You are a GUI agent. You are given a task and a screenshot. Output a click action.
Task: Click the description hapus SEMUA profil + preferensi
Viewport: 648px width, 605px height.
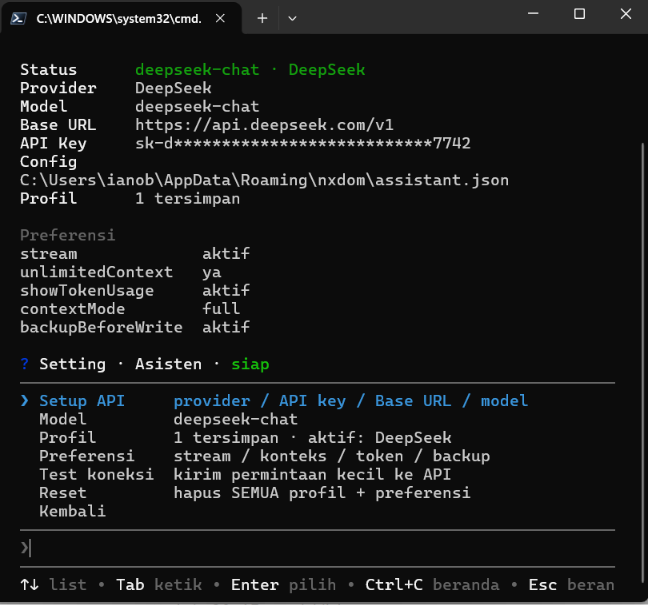pos(322,493)
